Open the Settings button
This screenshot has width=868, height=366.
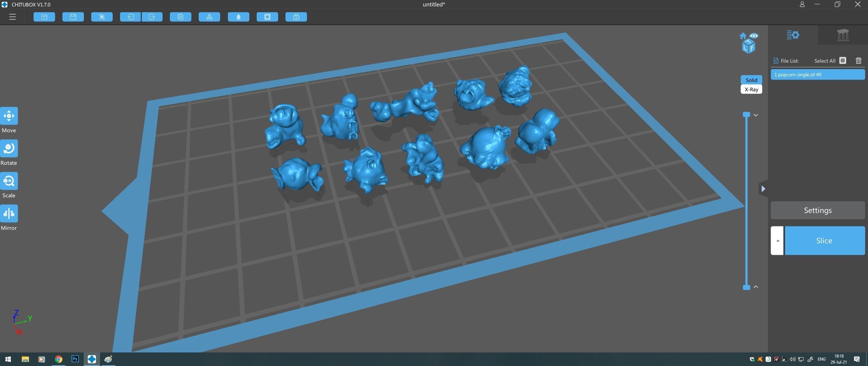(x=818, y=210)
